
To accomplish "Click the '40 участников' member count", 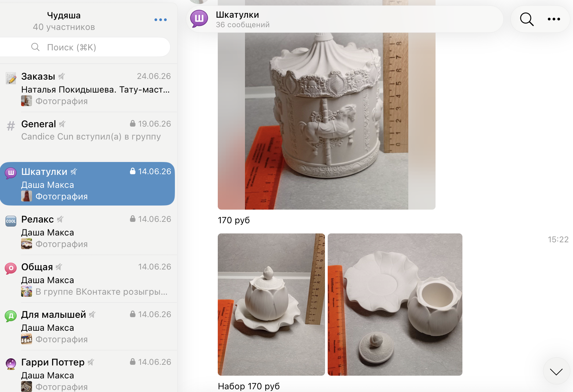I will coord(64,27).
